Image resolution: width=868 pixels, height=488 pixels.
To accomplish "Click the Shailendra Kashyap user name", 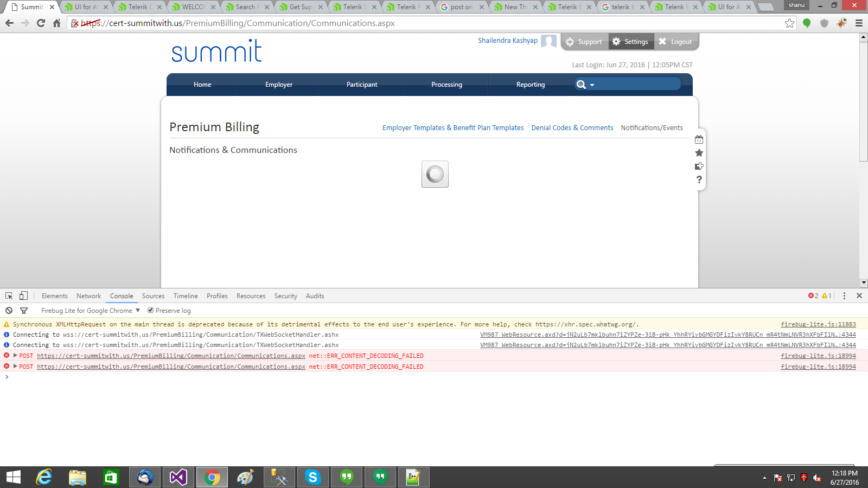I will coord(508,41).
